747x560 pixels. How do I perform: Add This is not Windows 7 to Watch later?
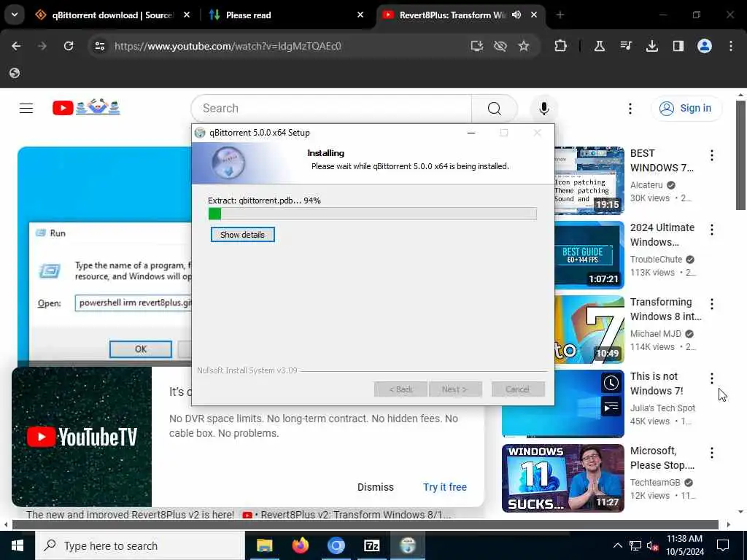pos(611,384)
